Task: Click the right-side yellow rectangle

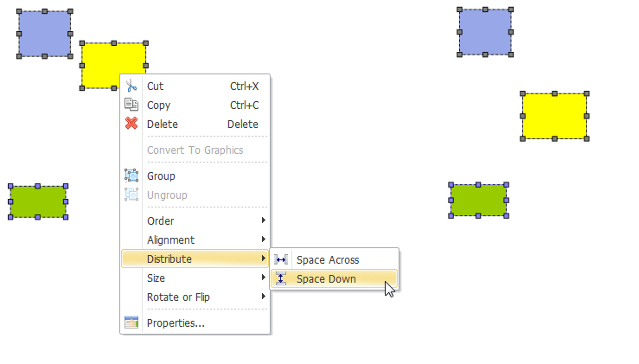Action: (554, 116)
